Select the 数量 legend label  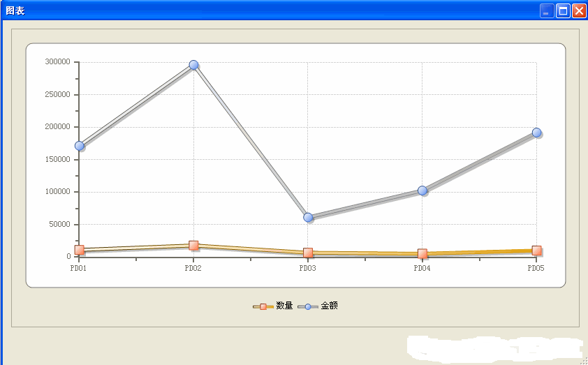click(x=284, y=306)
